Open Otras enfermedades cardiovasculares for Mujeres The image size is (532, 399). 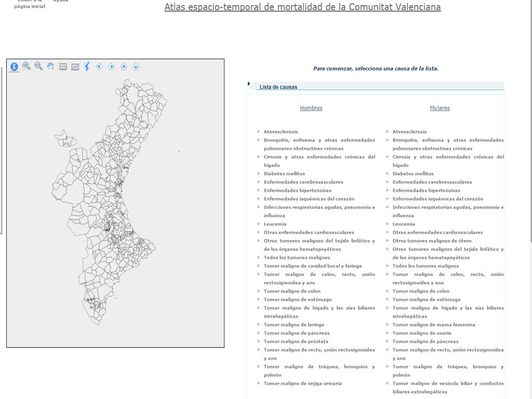pos(437,232)
